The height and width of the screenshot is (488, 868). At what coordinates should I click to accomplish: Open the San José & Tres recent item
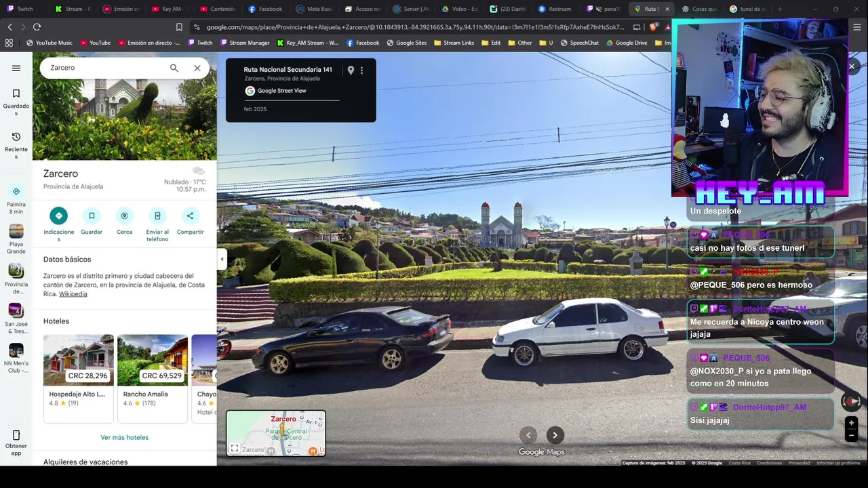16,318
